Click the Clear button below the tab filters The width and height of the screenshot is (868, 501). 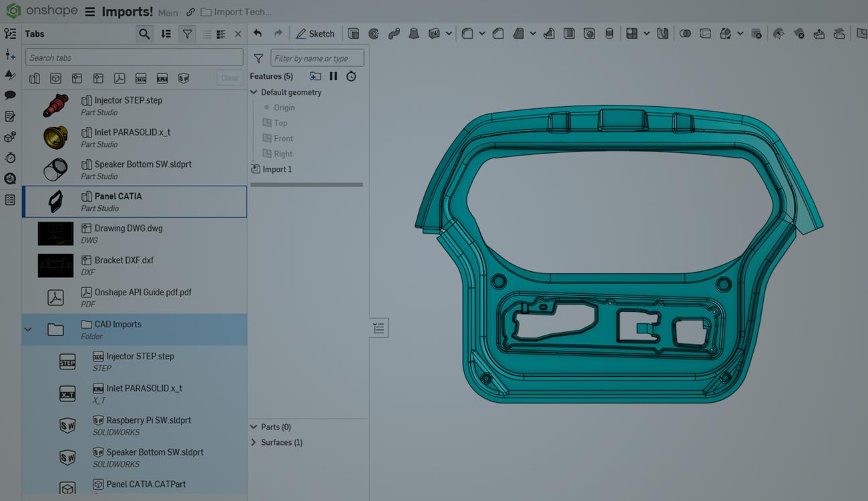229,77
